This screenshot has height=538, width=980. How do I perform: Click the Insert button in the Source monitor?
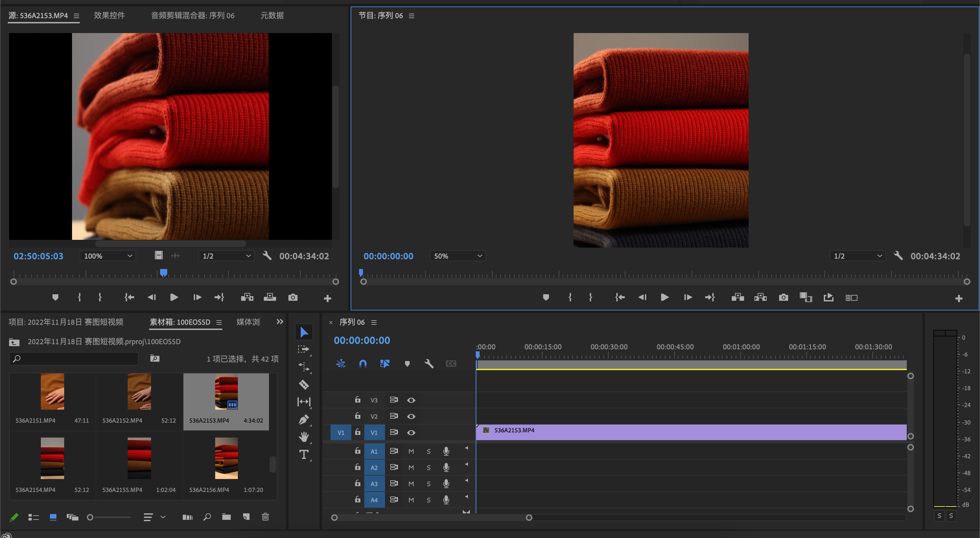point(247,298)
